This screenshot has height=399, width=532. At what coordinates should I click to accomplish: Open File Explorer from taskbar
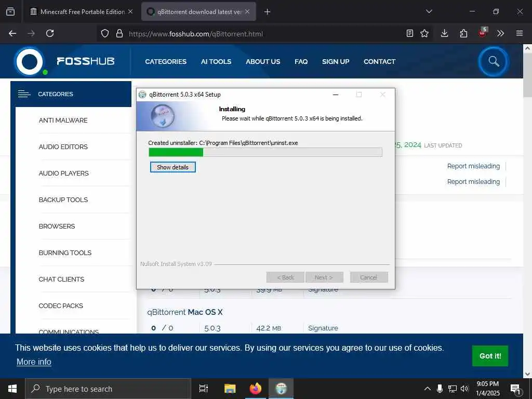pyautogui.click(x=230, y=389)
